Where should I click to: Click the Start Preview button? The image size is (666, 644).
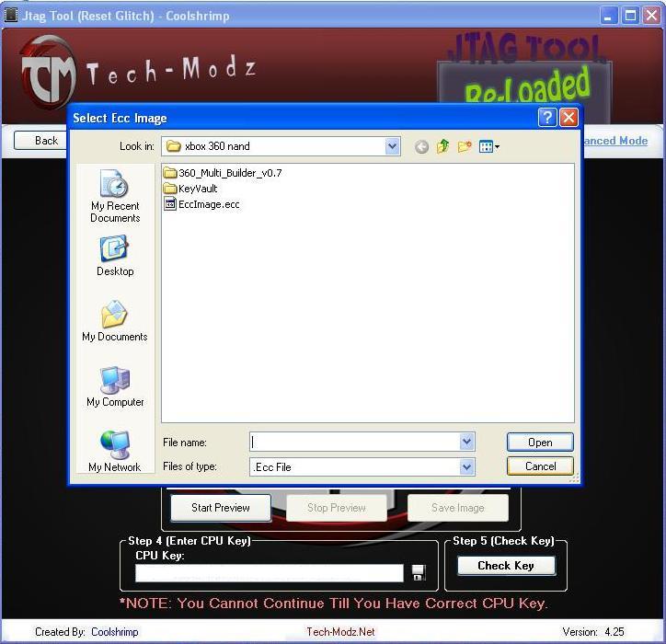[x=221, y=508]
